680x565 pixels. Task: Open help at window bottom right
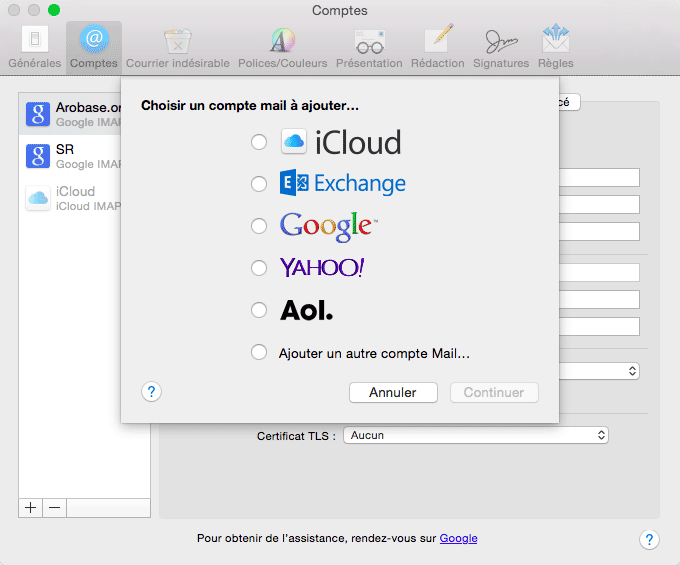(649, 539)
